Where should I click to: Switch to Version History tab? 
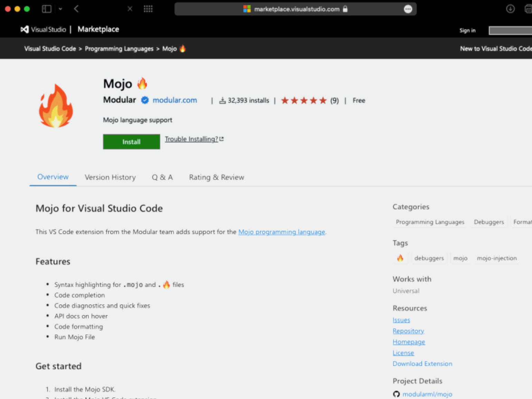click(x=110, y=177)
